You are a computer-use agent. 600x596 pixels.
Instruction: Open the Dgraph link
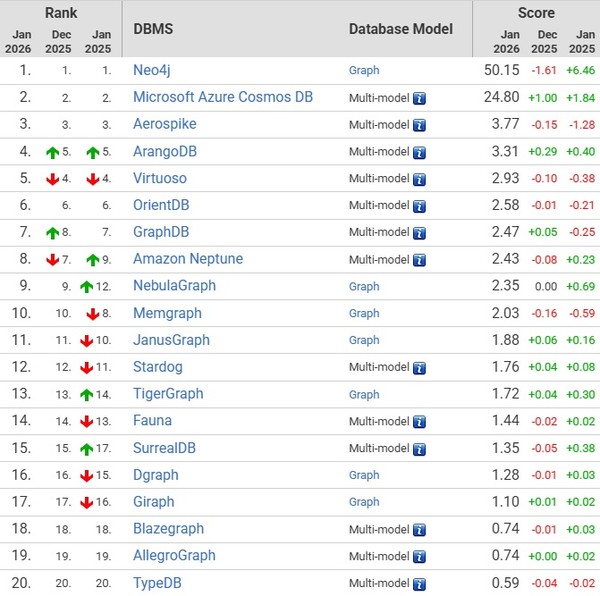[x=155, y=475]
